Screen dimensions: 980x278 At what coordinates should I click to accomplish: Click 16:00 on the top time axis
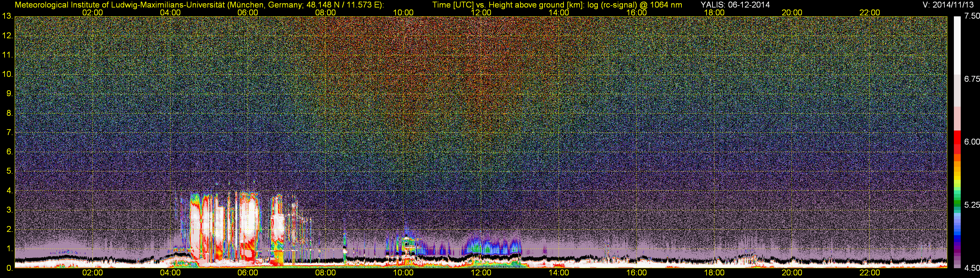click(x=636, y=12)
